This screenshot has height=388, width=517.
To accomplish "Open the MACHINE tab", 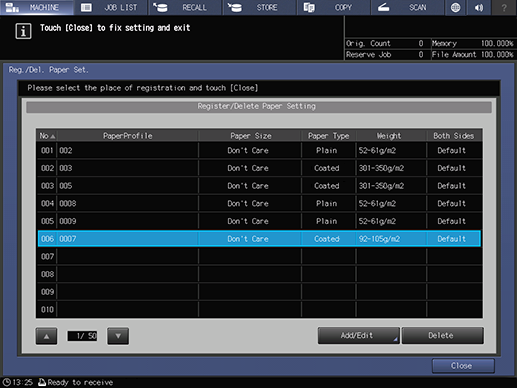I will (x=37, y=7).
